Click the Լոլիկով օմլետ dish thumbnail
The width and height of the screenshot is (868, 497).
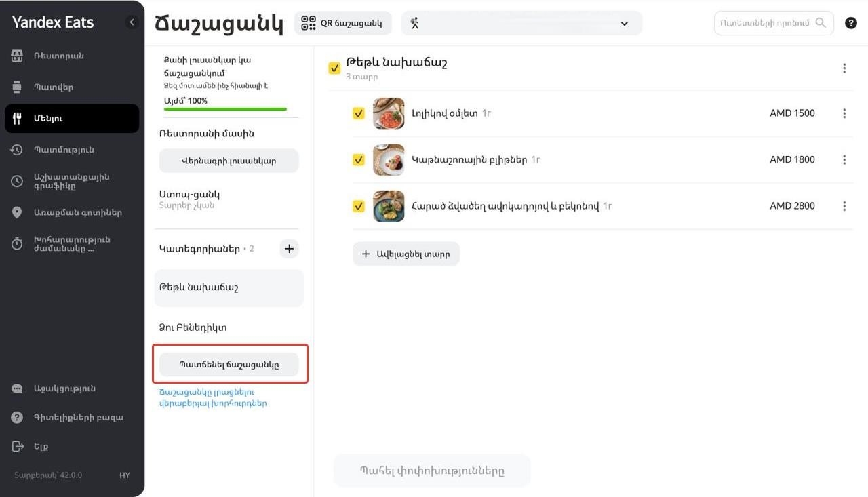click(389, 113)
